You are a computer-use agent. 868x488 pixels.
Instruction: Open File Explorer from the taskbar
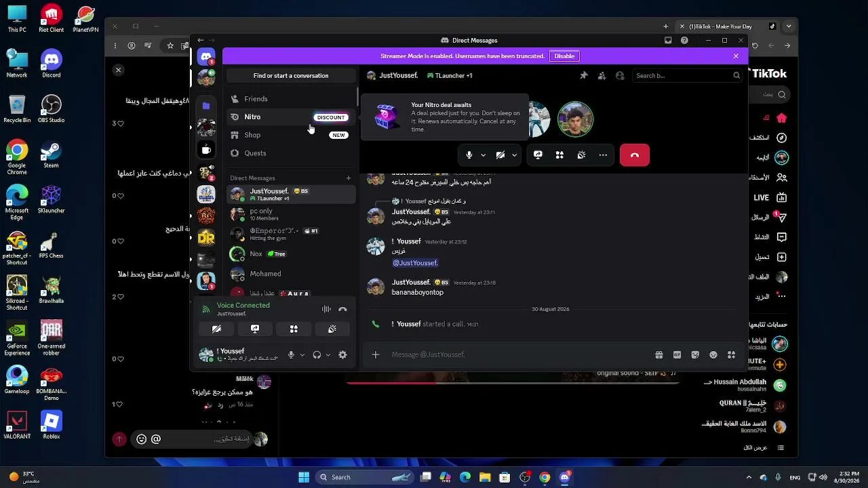coord(485,477)
